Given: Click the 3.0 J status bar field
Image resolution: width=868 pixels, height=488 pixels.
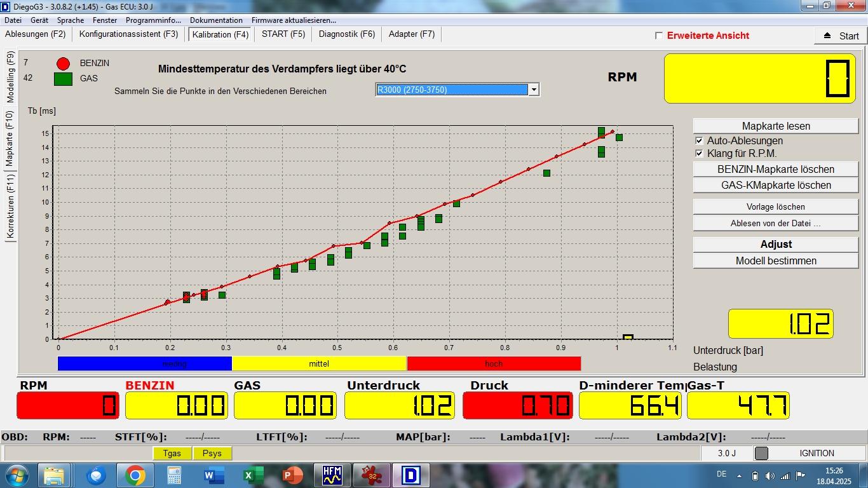Looking at the screenshot, I should (x=726, y=453).
